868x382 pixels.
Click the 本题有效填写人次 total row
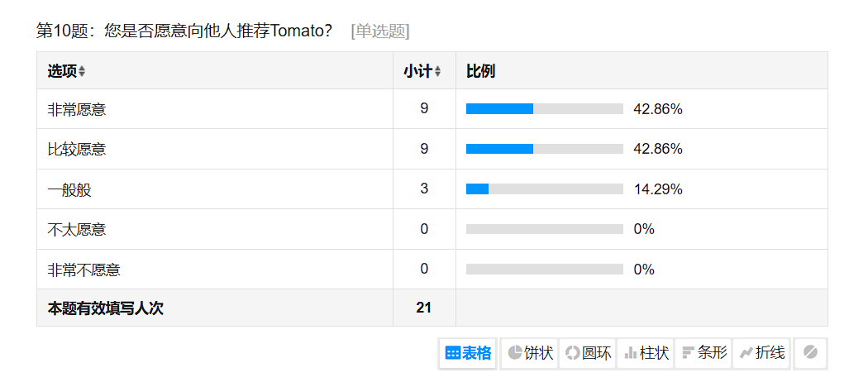pos(106,308)
